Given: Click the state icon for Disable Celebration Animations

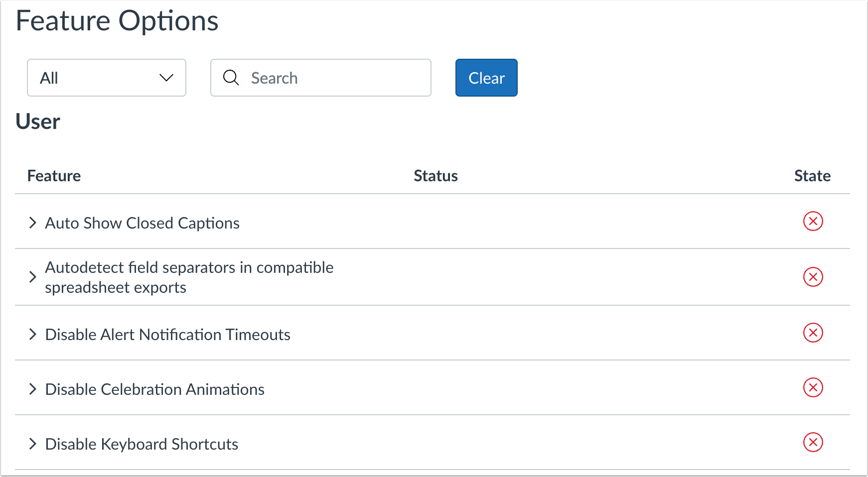Looking at the screenshot, I should [x=814, y=388].
